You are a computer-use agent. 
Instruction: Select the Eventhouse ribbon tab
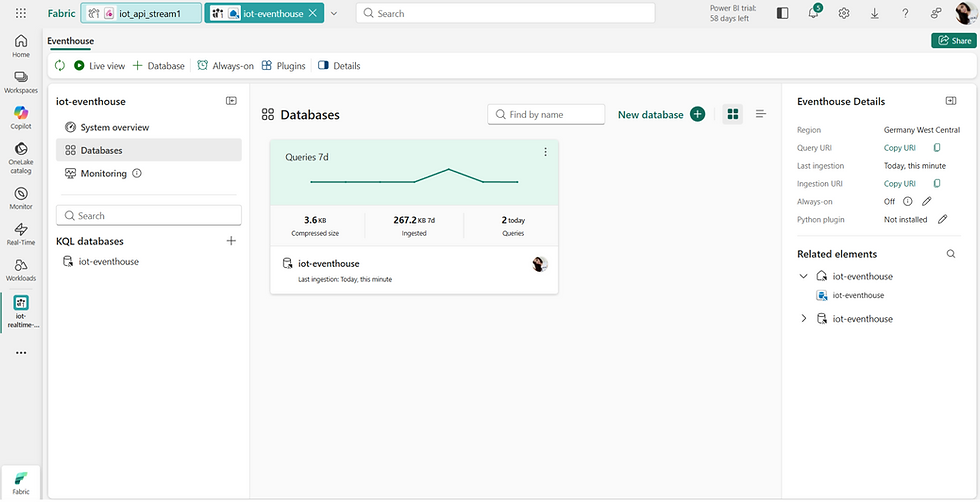point(71,41)
